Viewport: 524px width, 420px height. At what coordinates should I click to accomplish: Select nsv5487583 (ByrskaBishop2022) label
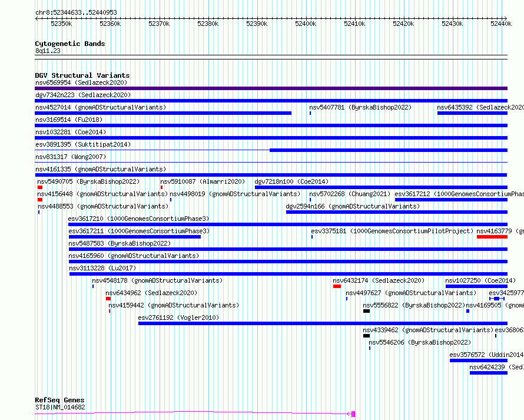tap(120, 243)
